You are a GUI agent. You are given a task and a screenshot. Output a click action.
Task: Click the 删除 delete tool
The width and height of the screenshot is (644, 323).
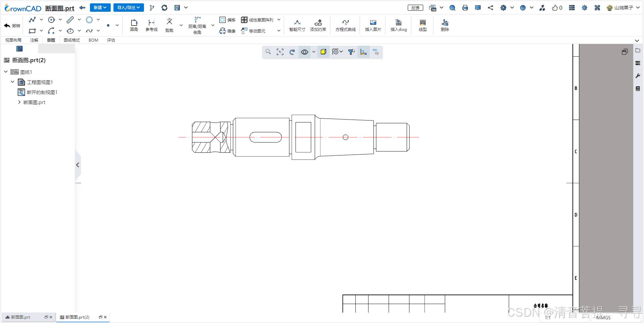(x=445, y=25)
